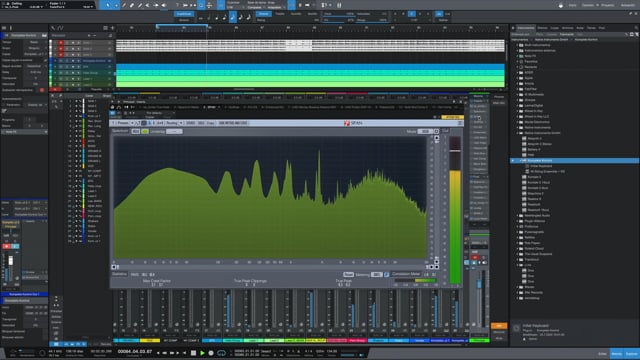Select the highlighted sixteenth-note quantize value
The width and height of the screenshot is (640, 360).
(233, 17)
